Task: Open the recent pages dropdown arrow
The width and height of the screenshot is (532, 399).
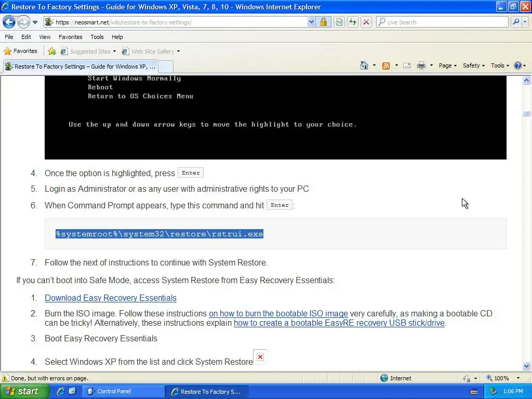Action: 35,22
